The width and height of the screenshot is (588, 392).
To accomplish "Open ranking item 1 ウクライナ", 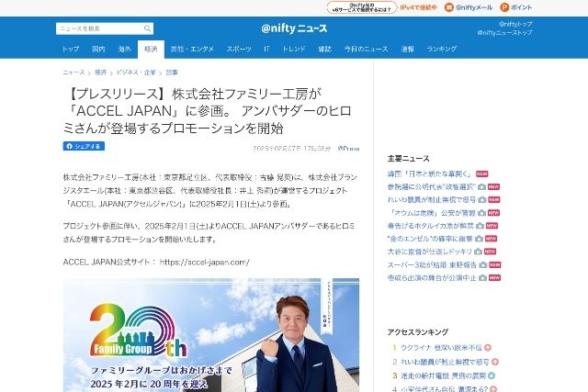I will coord(441,348).
